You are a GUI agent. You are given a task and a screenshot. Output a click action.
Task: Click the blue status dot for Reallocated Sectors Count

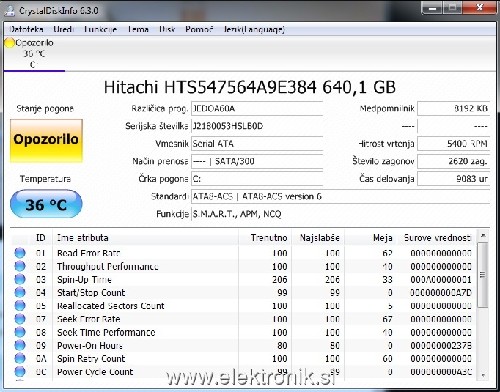tap(20, 306)
